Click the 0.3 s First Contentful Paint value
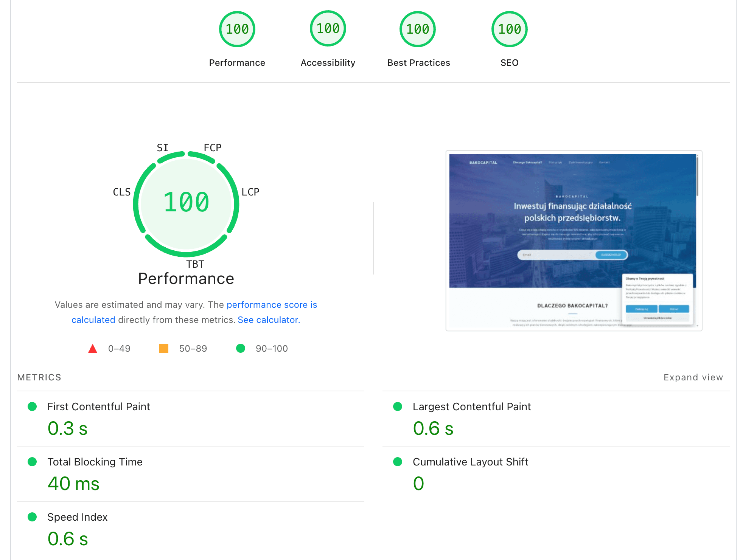The height and width of the screenshot is (560, 740). (x=68, y=428)
